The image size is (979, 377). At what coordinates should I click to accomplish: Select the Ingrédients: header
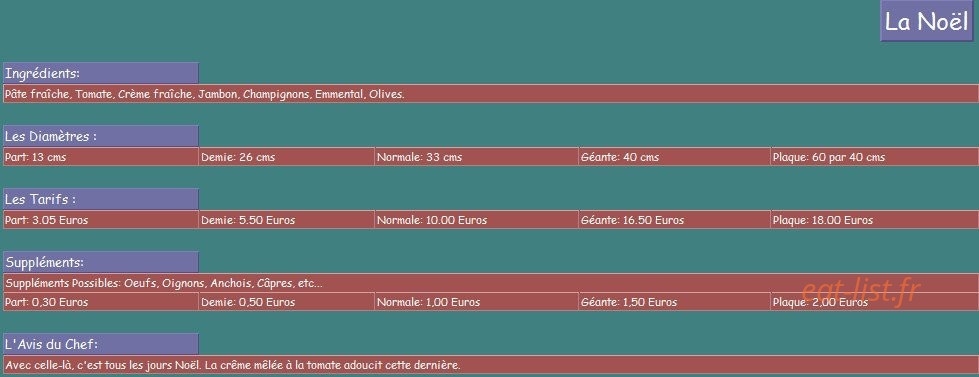[101, 73]
